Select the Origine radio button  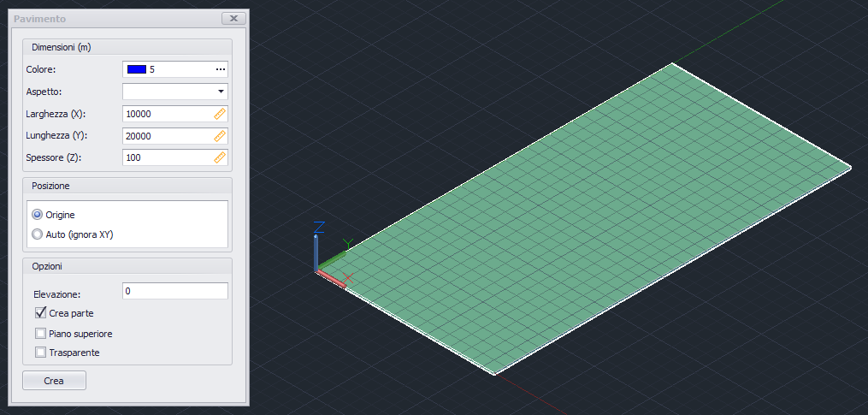click(x=37, y=215)
